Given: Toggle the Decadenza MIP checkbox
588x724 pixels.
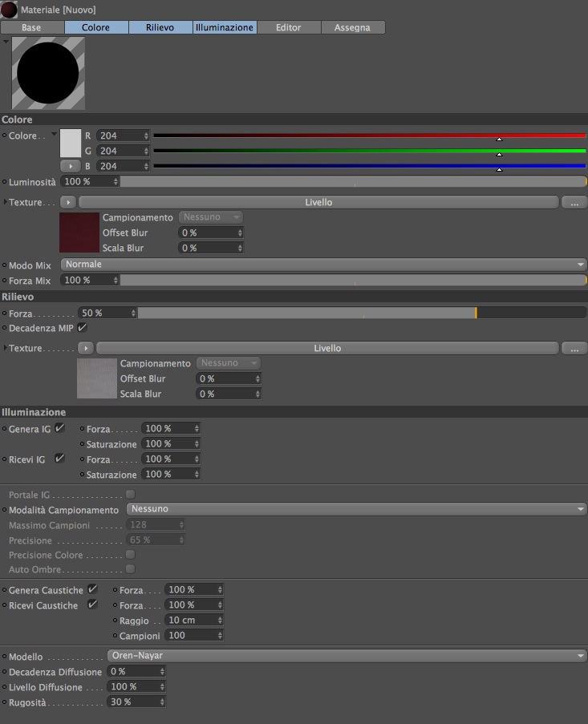Looking at the screenshot, I should [x=82, y=328].
